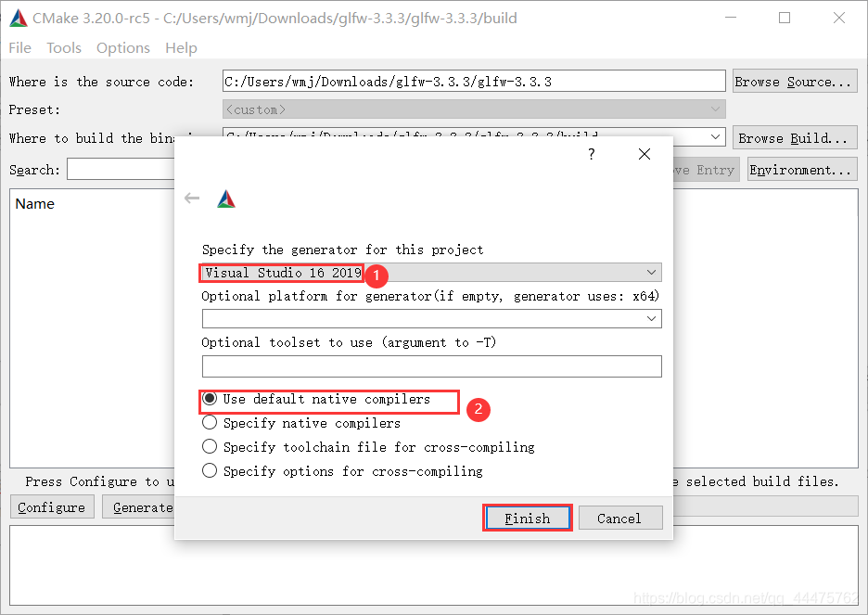Open the Tools menu
The width and height of the screenshot is (868, 615).
[x=64, y=48]
